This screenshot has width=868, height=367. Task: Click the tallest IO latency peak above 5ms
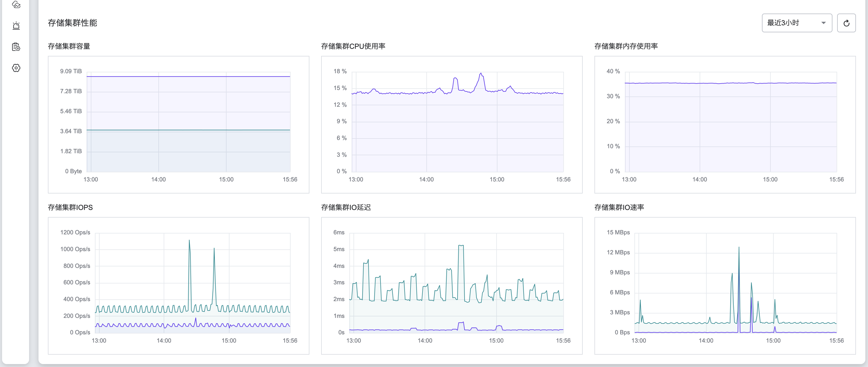pos(461,246)
